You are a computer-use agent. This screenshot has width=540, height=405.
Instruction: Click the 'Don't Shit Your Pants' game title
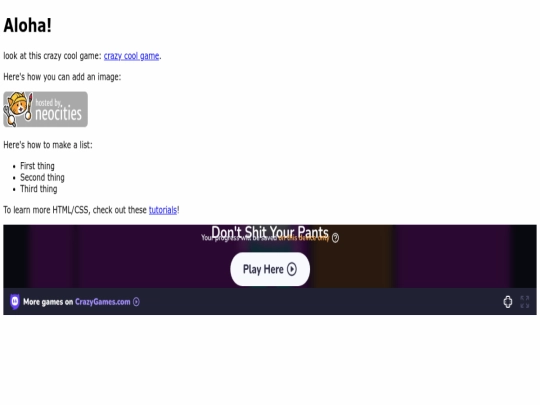tap(270, 232)
